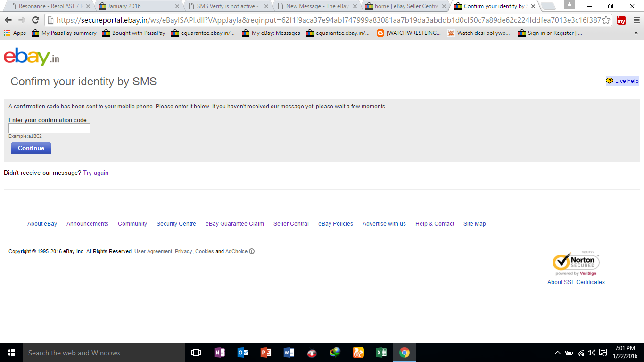The height and width of the screenshot is (362, 644).
Task: Bookmark this page with the star icon
Action: tap(606, 20)
